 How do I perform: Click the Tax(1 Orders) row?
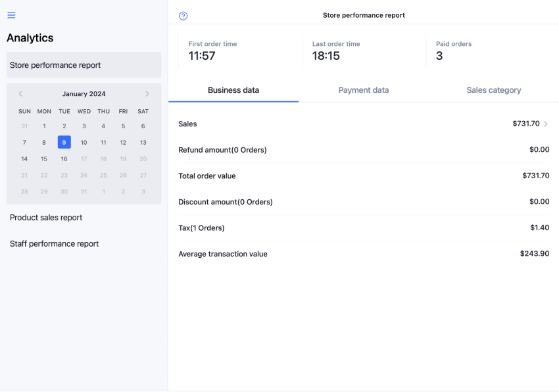[364, 228]
